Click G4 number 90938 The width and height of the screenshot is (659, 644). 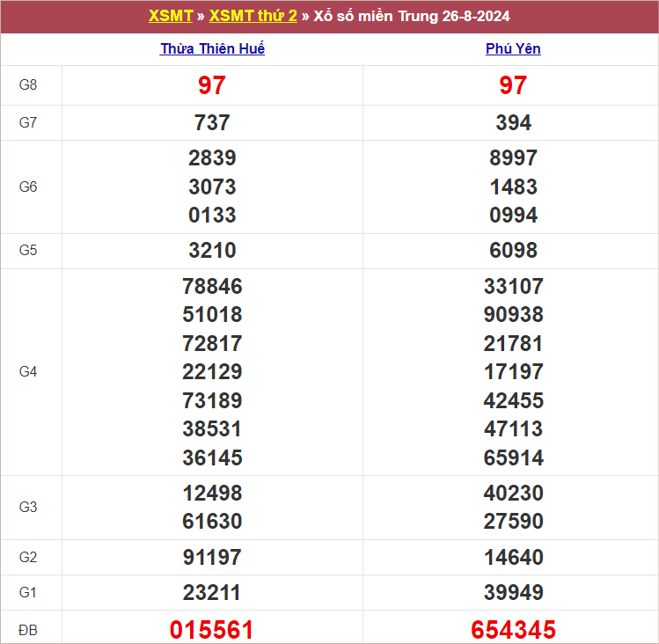(x=513, y=314)
